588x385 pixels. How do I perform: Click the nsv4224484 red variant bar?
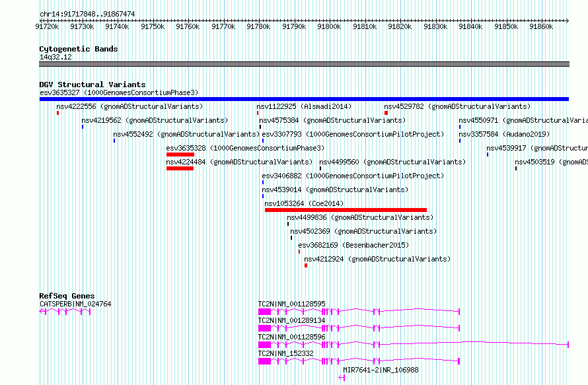click(180, 168)
